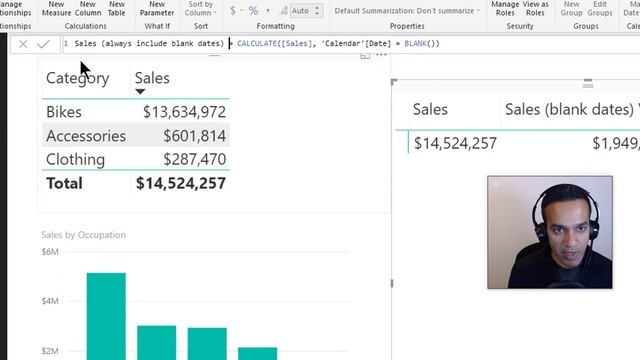Select the shortest visible bar in chart
This screenshot has height=360, width=640.
coord(258,353)
